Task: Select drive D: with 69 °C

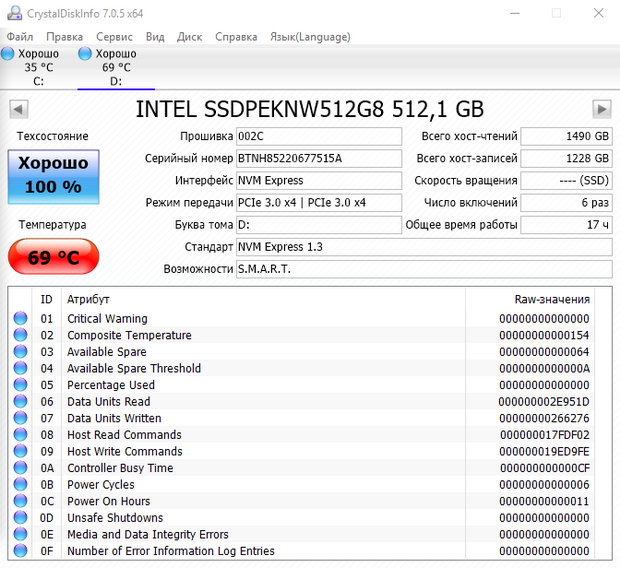Action: pyautogui.click(x=116, y=67)
